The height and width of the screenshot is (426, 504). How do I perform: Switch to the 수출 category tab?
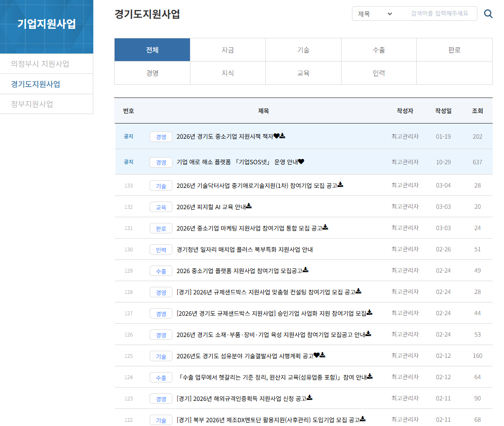click(379, 50)
